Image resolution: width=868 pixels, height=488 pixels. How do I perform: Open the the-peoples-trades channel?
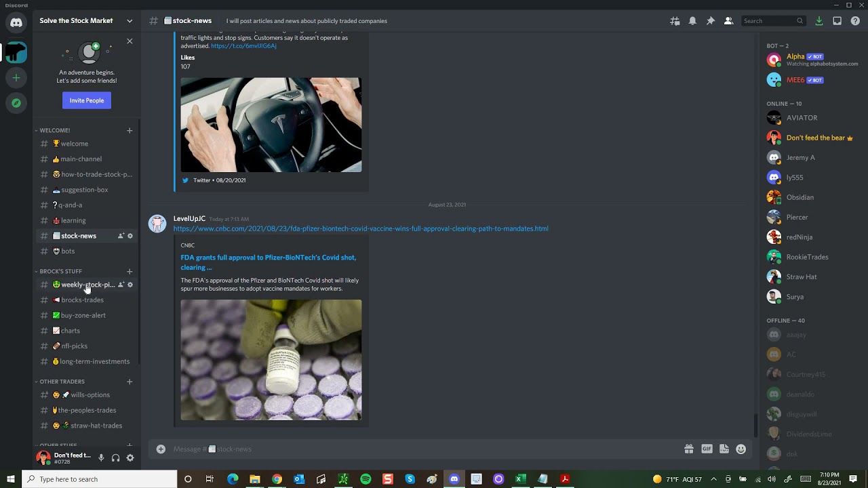[86, 410]
